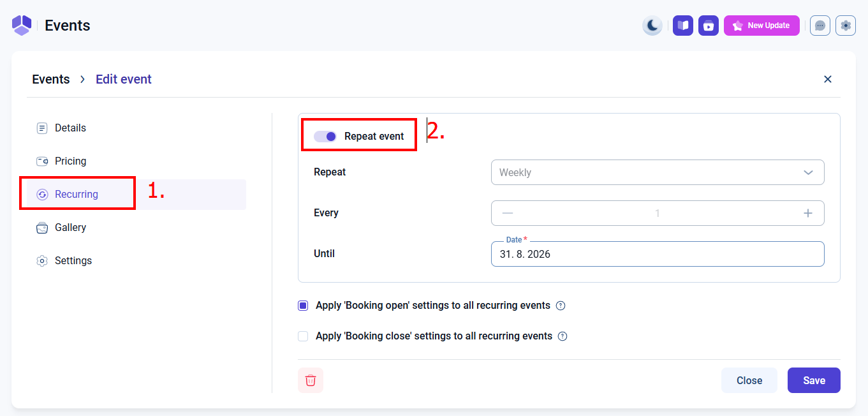The width and height of the screenshot is (868, 416).
Task: Open the Repeat Weekly dropdown
Action: (658, 172)
